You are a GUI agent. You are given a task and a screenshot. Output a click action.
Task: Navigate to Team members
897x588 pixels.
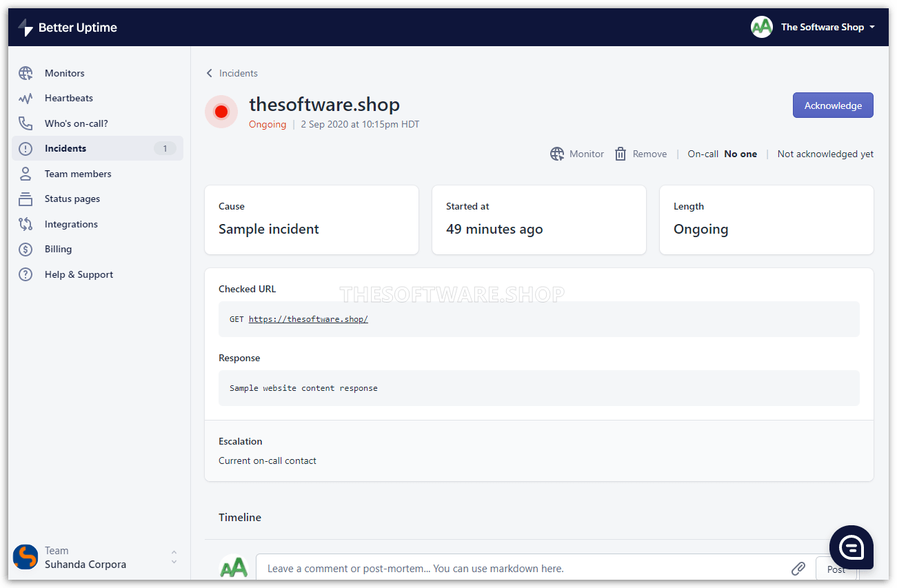(x=78, y=174)
